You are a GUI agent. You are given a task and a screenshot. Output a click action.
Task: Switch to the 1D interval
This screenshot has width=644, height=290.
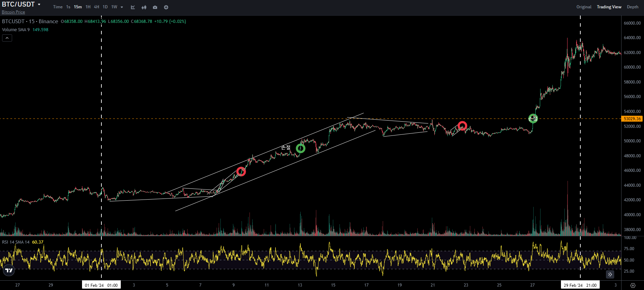(x=105, y=7)
